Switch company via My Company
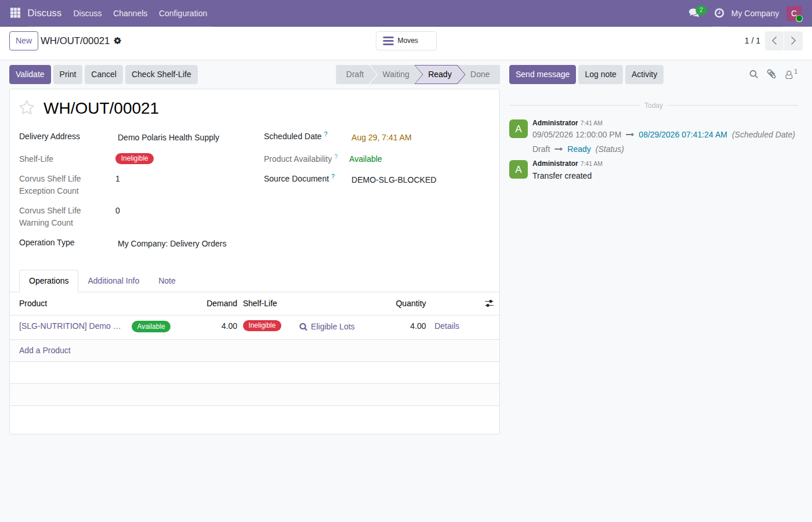This screenshot has height=522, width=812. pyautogui.click(x=755, y=13)
